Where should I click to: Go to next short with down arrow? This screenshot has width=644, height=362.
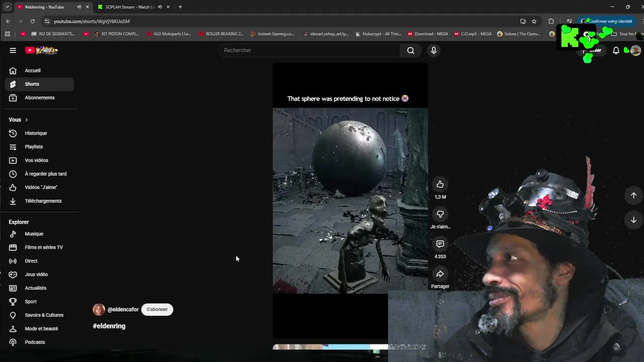633,220
